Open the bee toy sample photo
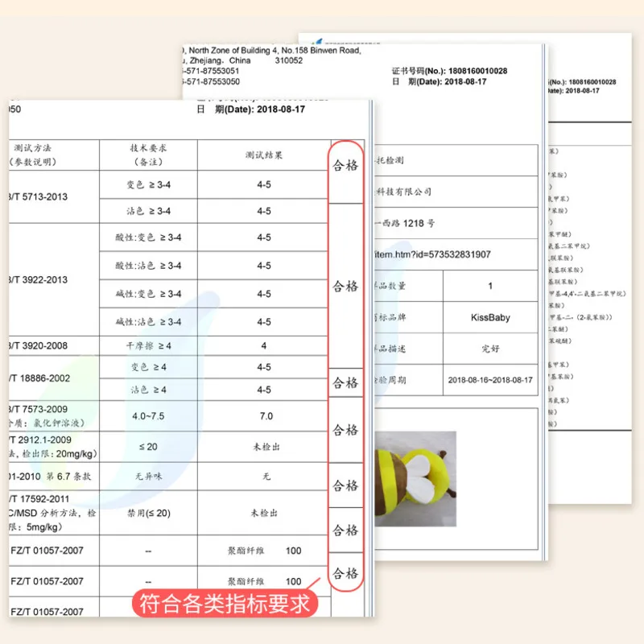Image resolution: width=644 pixels, height=644 pixels. click(415, 479)
